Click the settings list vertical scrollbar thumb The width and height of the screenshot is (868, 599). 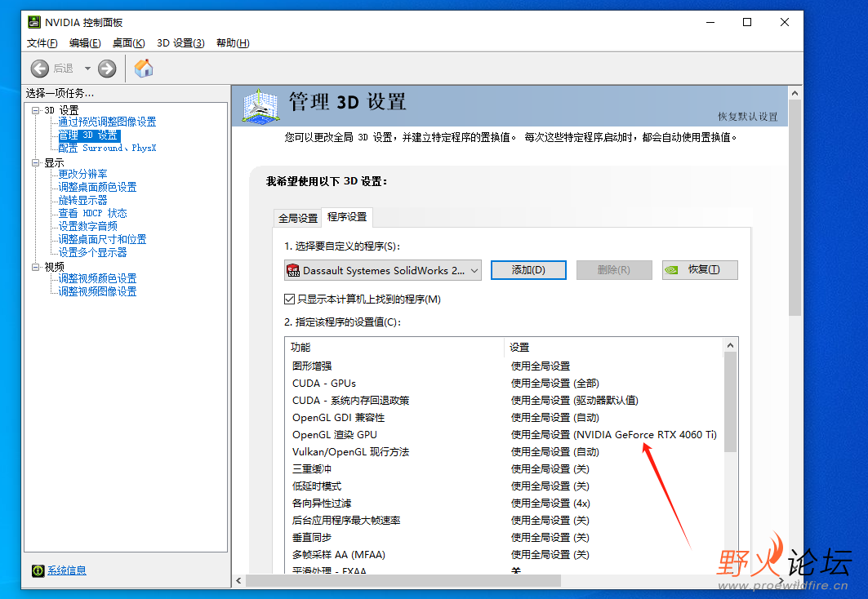click(730, 402)
